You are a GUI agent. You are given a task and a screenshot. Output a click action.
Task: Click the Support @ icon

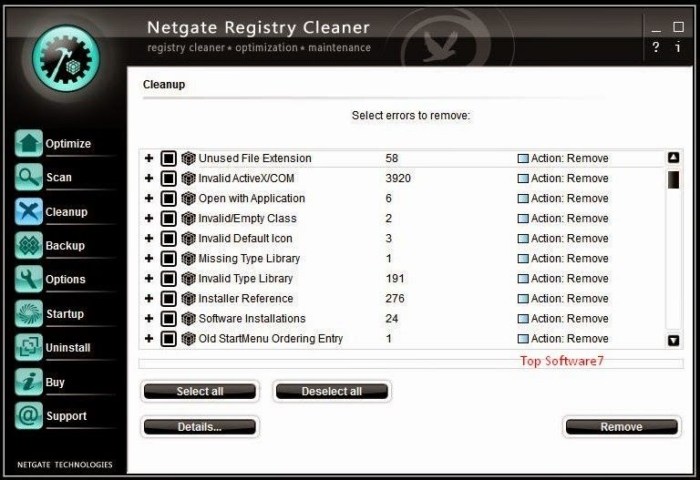pos(29,416)
